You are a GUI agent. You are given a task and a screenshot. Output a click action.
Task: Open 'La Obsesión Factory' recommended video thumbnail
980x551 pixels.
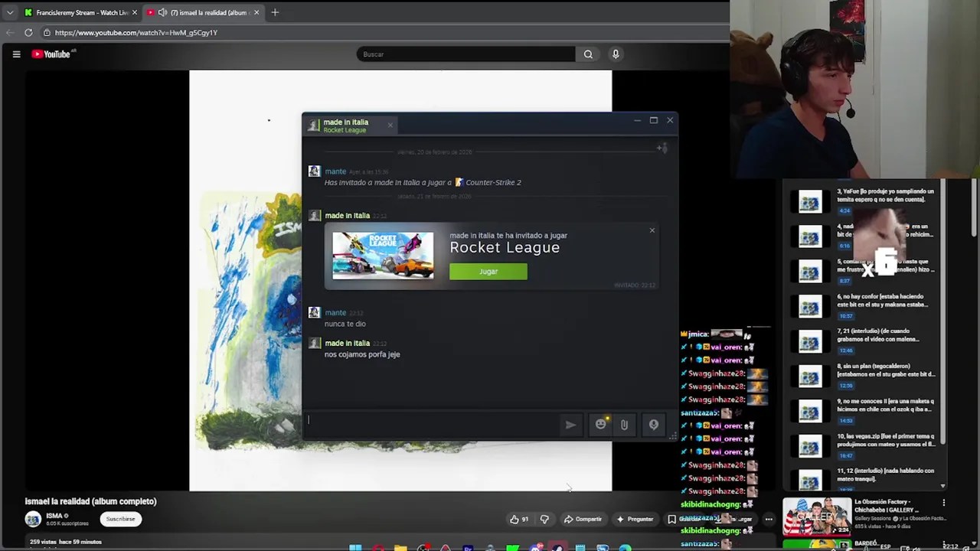817,518
